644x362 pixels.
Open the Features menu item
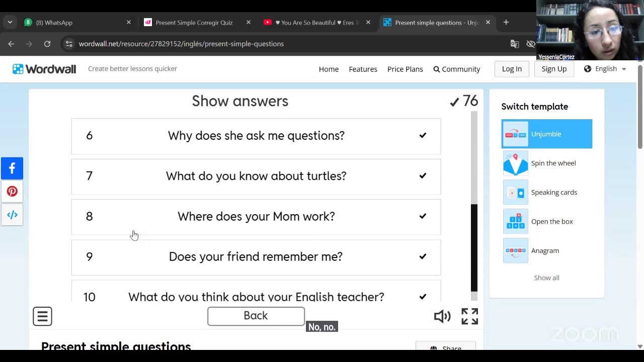pyautogui.click(x=363, y=69)
